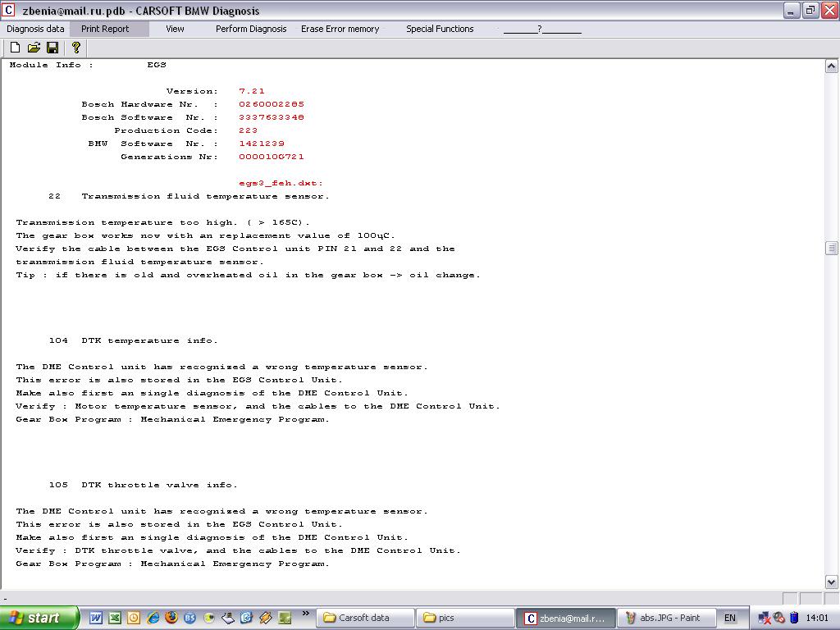This screenshot has height=630, width=840.
Task: Click the 14:01 system clock
Action: tap(817, 618)
